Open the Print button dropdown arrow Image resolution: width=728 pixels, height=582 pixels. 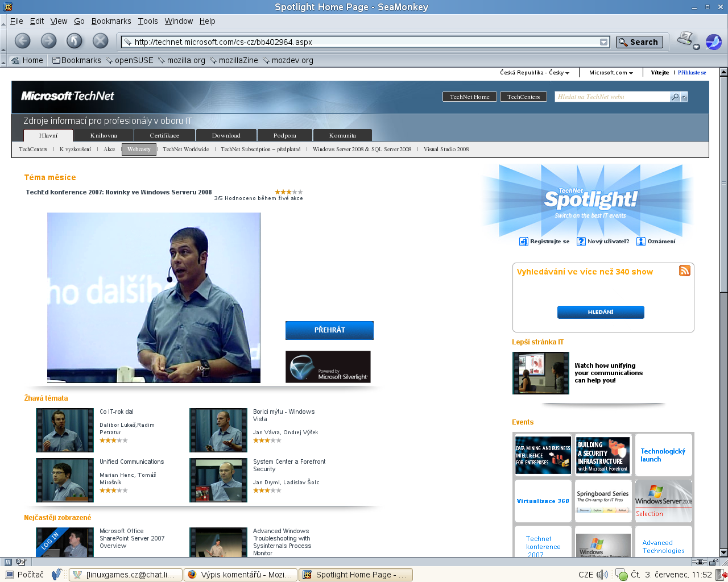(696, 47)
